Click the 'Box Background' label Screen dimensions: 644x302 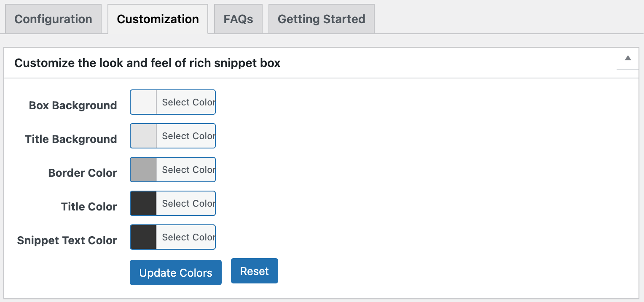[73, 105]
